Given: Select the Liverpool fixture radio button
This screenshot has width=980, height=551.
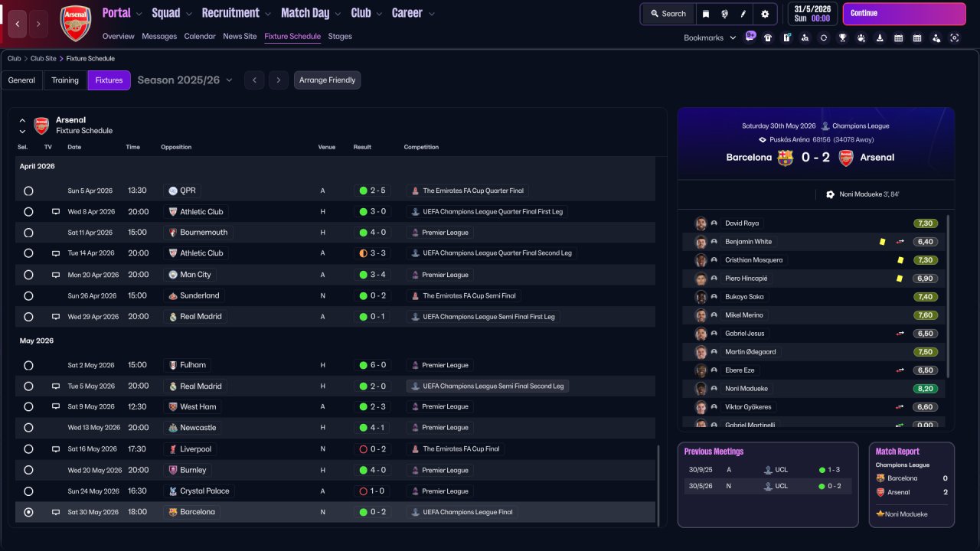Looking at the screenshot, I should click(28, 449).
